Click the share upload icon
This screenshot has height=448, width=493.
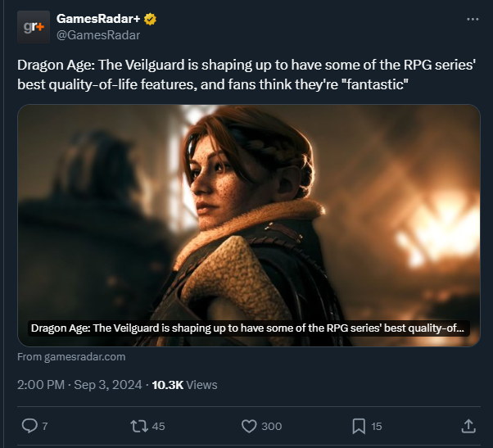(x=468, y=426)
